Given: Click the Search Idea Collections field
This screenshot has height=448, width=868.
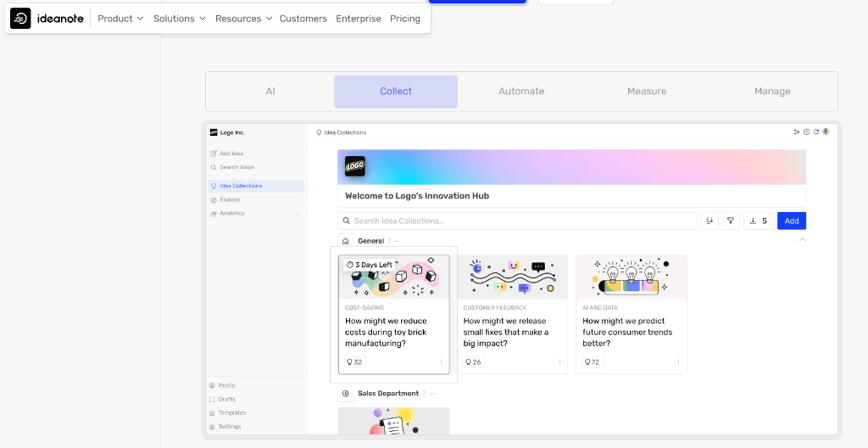Looking at the screenshot, I should (x=517, y=221).
